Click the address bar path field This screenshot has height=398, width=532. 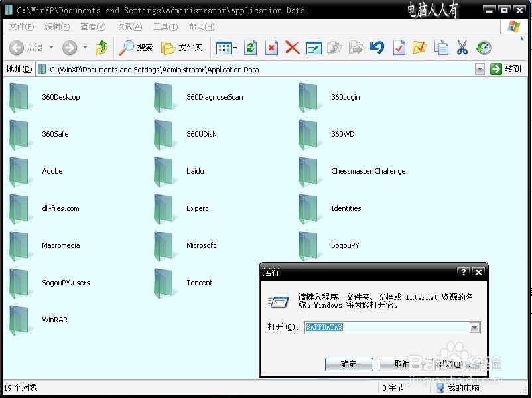click(x=256, y=70)
